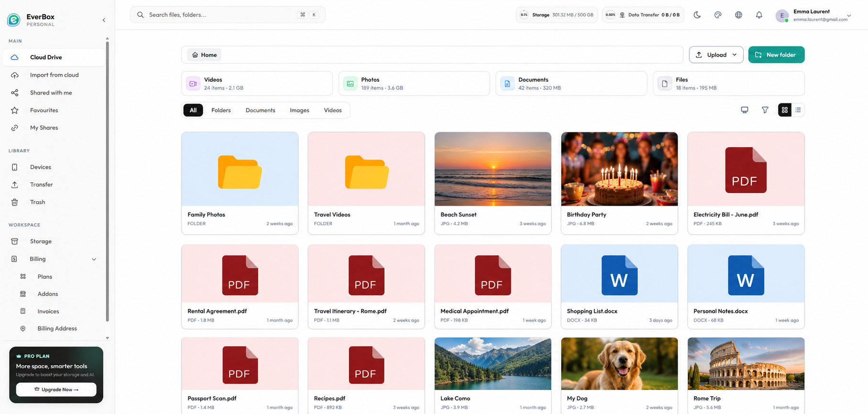This screenshot has width=868, height=414.
Task: Open the theme palette icon
Action: pyautogui.click(x=718, y=15)
